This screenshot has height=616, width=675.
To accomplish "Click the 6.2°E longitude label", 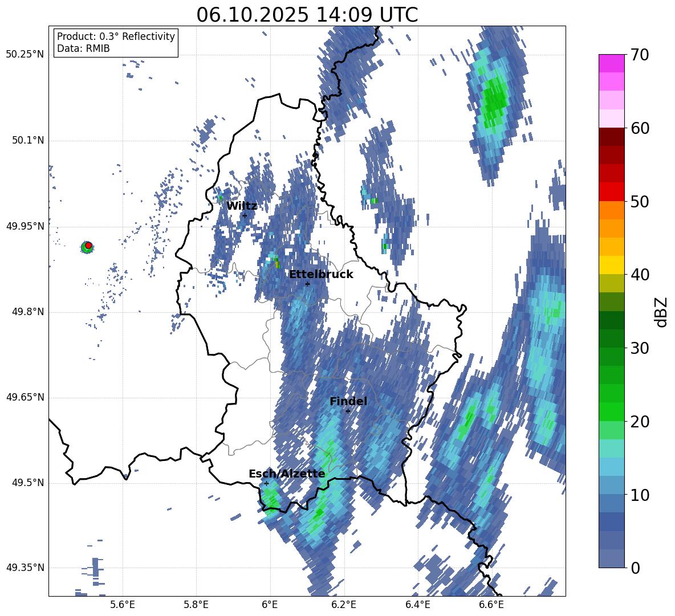I will coord(344,605).
